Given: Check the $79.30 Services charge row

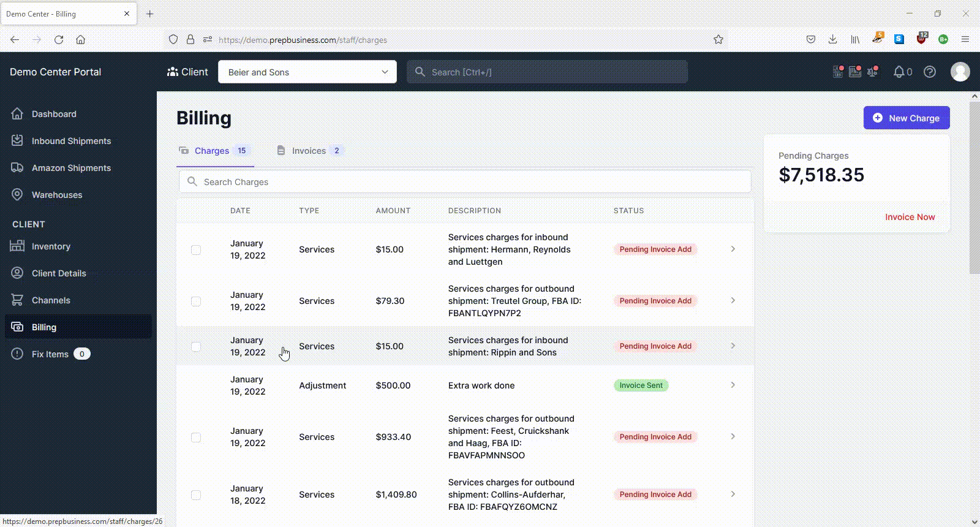Looking at the screenshot, I should pos(196,301).
